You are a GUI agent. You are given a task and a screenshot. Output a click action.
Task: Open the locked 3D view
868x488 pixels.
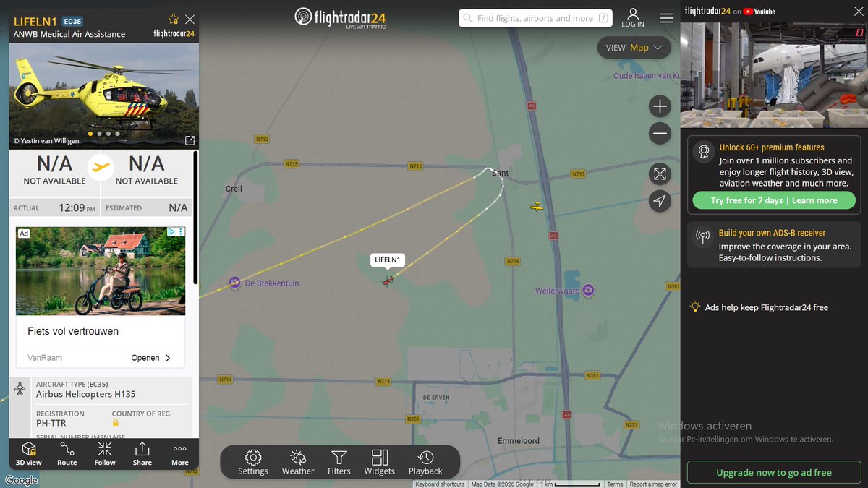[x=29, y=454]
